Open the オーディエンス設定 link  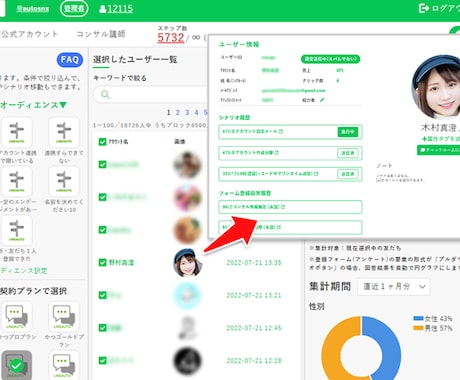point(23,271)
